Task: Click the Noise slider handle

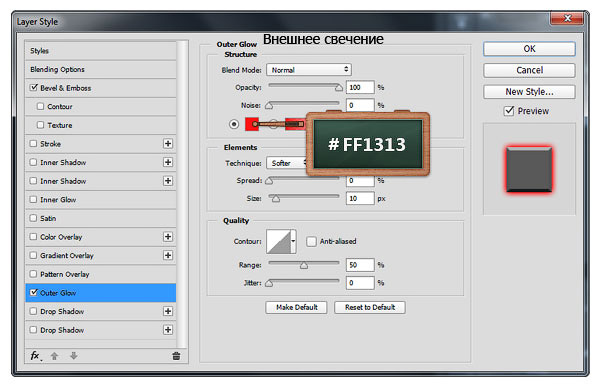Action: 269,105
